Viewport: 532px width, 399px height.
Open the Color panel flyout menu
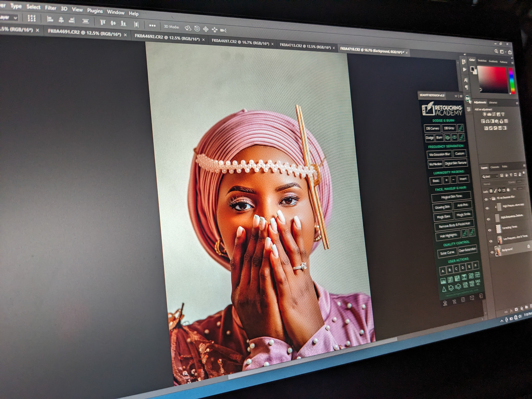click(512, 63)
